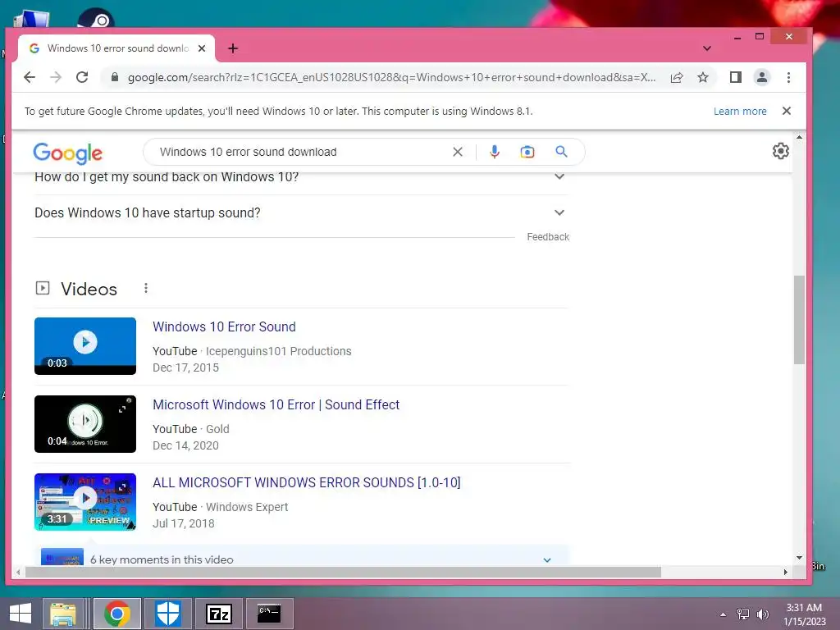Reload the current page
840x630 pixels.
tap(82, 77)
